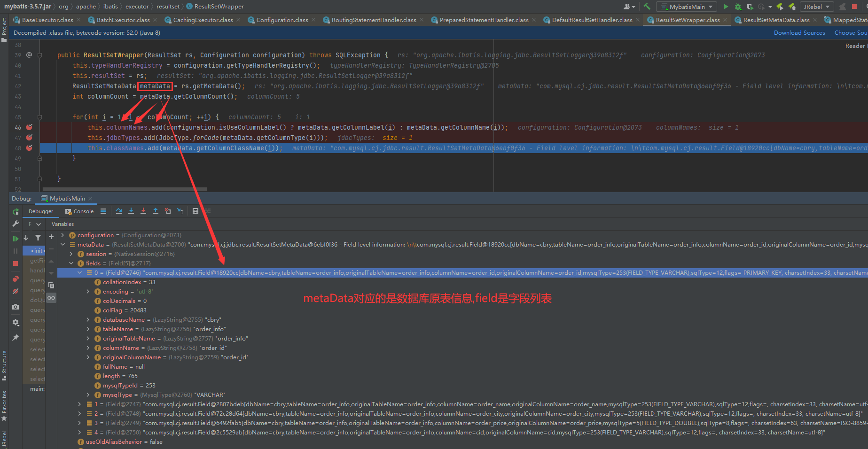Image resolution: width=868 pixels, height=449 pixels.
Task: Open the Project tool window
Action: [4, 30]
